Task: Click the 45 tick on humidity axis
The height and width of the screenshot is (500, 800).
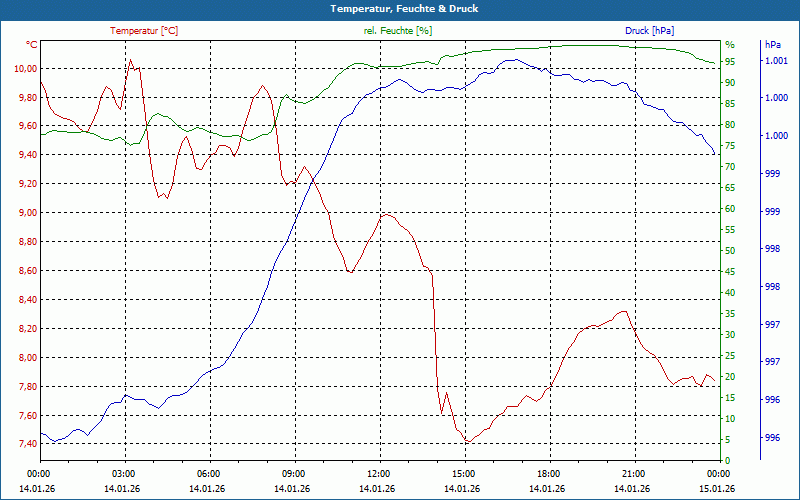Action: tap(730, 272)
